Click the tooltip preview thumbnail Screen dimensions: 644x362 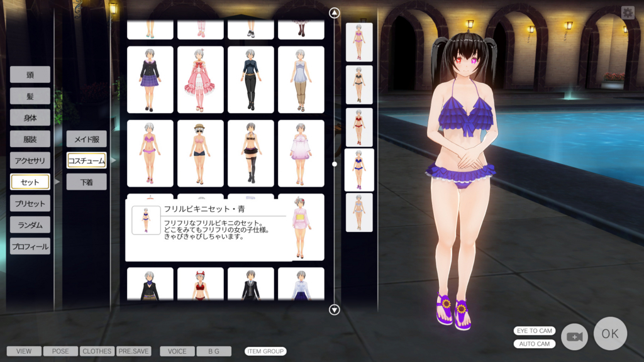(x=146, y=220)
